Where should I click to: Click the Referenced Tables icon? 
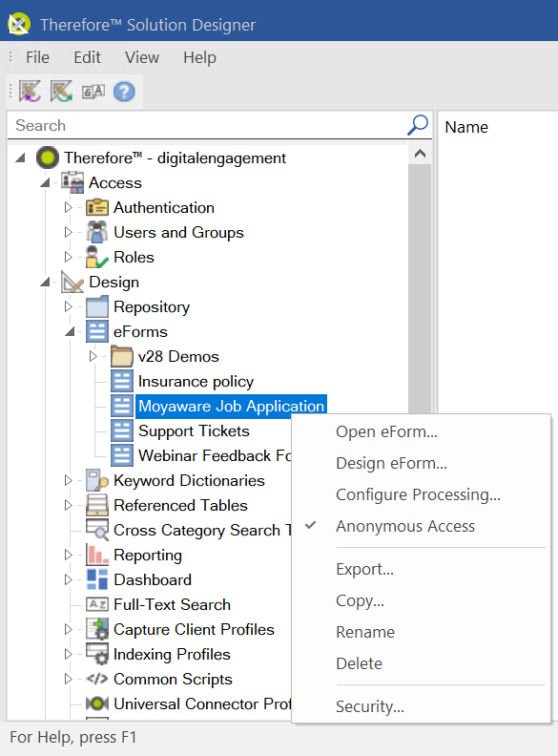pyautogui.click(x=97, y=505)
